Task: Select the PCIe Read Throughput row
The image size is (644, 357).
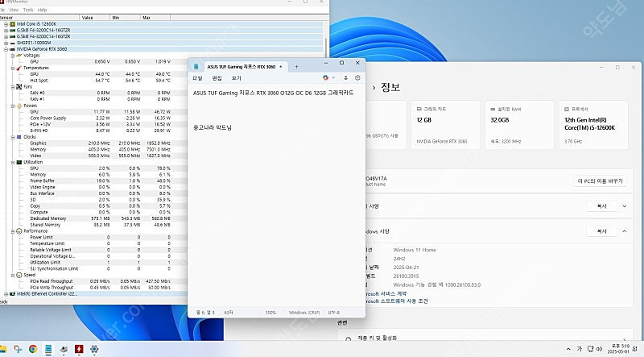Action: click(x=93, y=281)
